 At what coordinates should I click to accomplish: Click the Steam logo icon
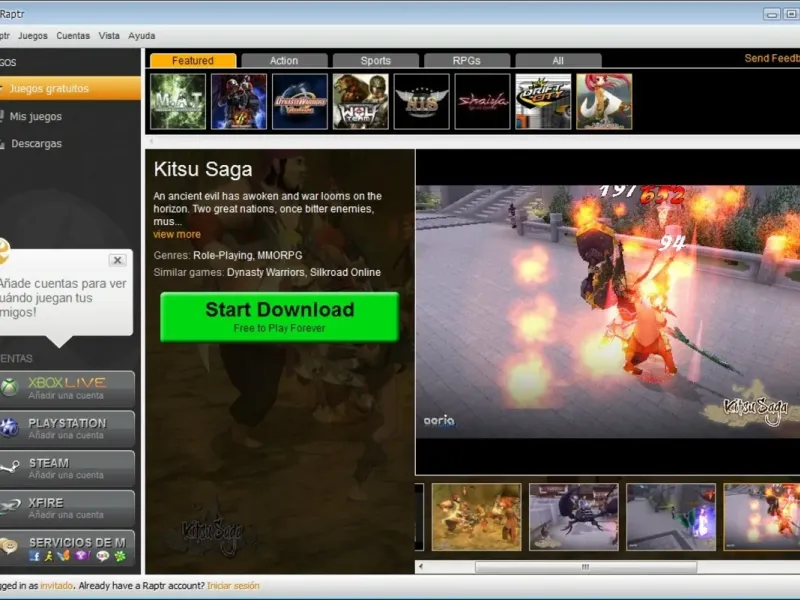point(9,467)
